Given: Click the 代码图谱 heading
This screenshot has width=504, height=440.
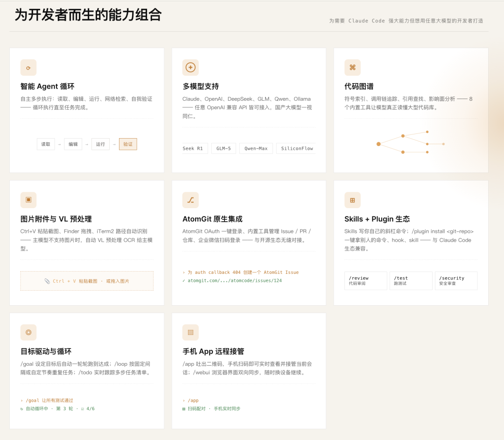Looking at the screenshot, I should (x=359, y=86).
